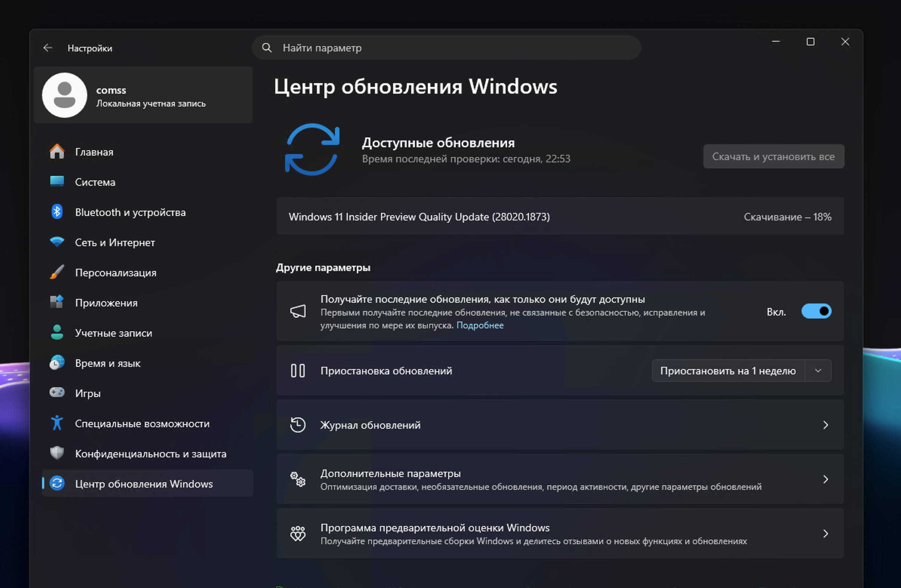This screenshot has height=588, width=901.
Task: Minimize the Настройки window
Action: click(776, 42)
